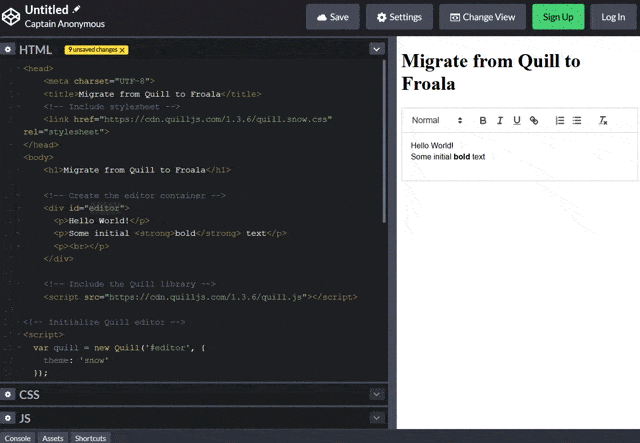Screen dimensions: 640x443
Task: Expand the CSS panel options chevron
Action: click(376, 395)
